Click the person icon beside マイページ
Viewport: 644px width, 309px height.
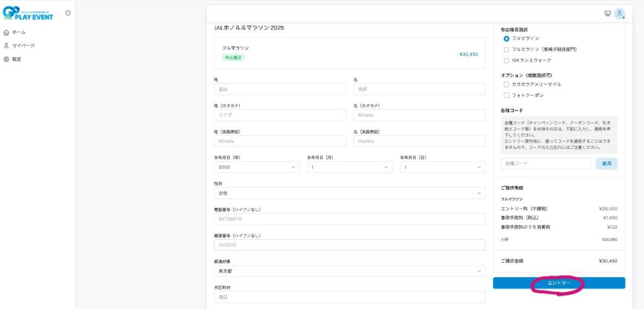click(x=6, y=46)
